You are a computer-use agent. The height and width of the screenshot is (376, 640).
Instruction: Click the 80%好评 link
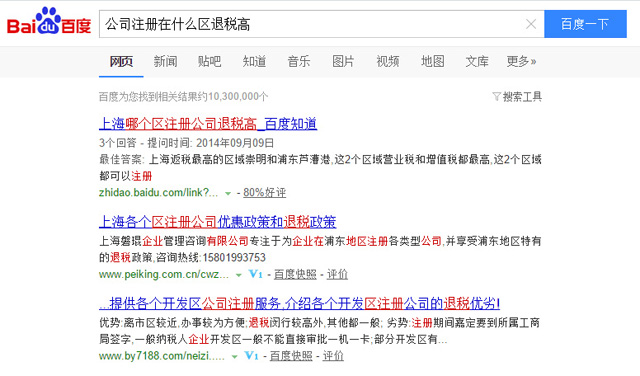[x=264, y=192]
